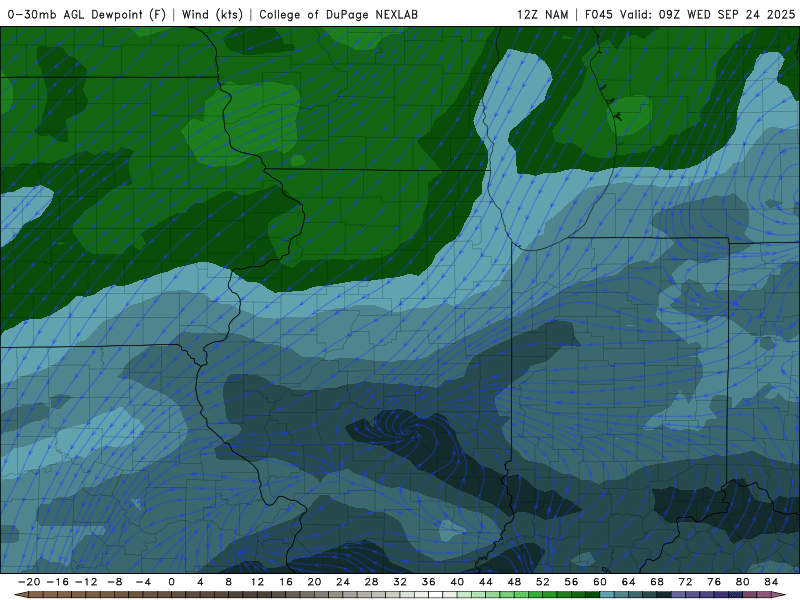Viewport: 800px width, 600px height.
Task: Click the '80' legend scale label
Action: tap(743, 582)
